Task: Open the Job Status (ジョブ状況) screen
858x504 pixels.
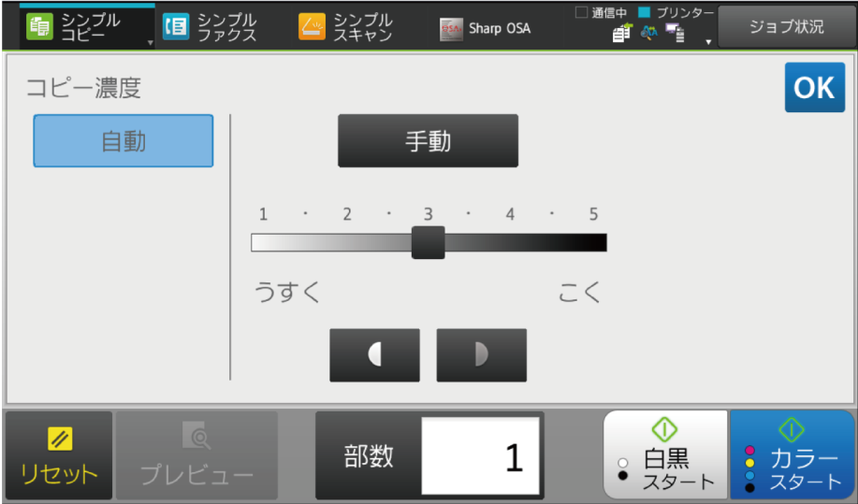Action: click(787, 27)
